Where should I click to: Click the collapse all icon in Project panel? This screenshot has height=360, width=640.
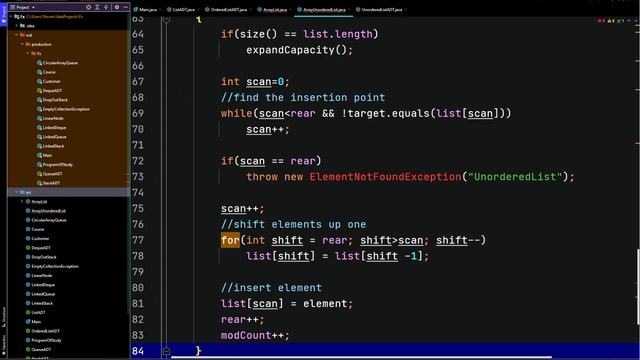click(106, 7)
